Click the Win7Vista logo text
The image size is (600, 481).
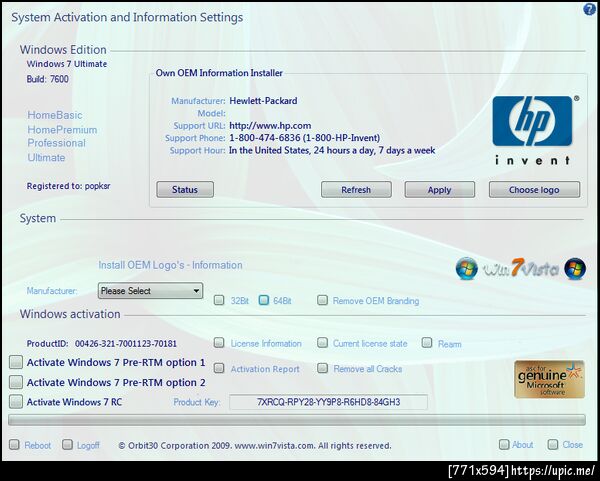click(521, 268)
